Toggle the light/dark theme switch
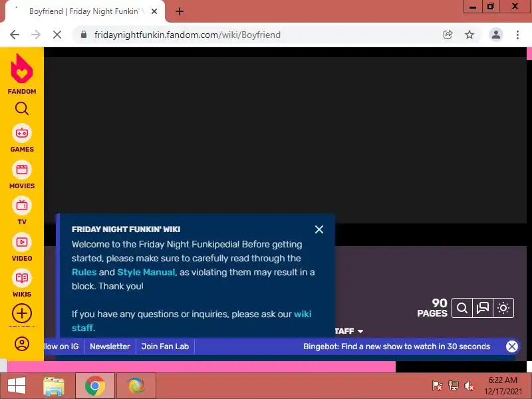 tap(503, 308)
